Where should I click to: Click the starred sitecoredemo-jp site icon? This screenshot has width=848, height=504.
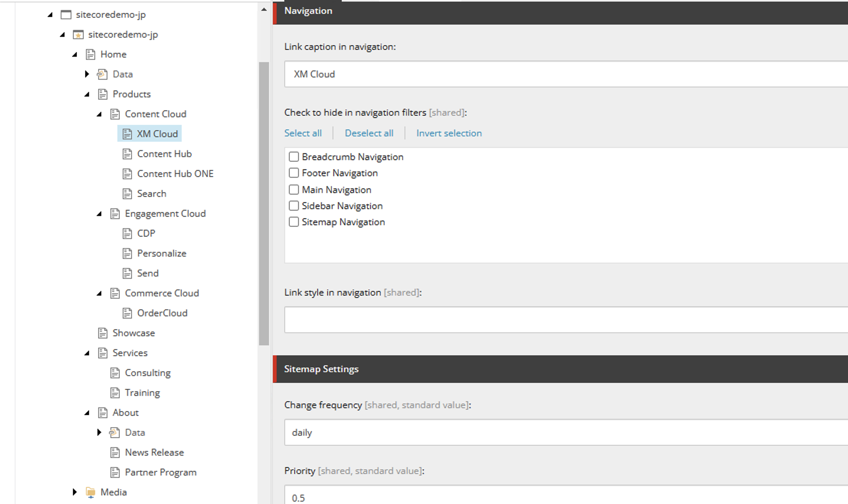(78, 34)
